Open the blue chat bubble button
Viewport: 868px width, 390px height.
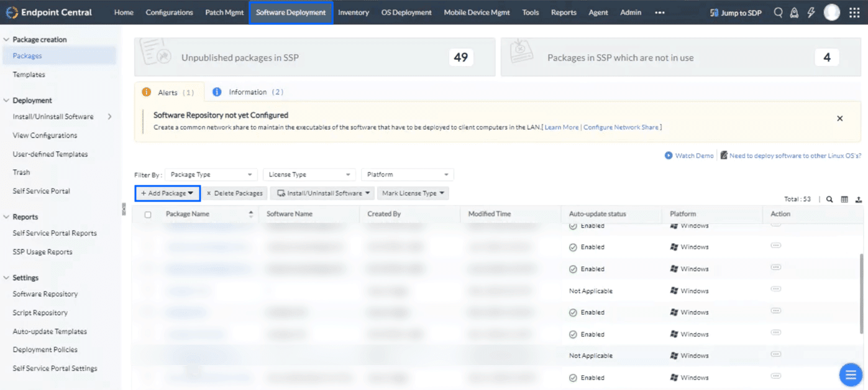(849, 374)
